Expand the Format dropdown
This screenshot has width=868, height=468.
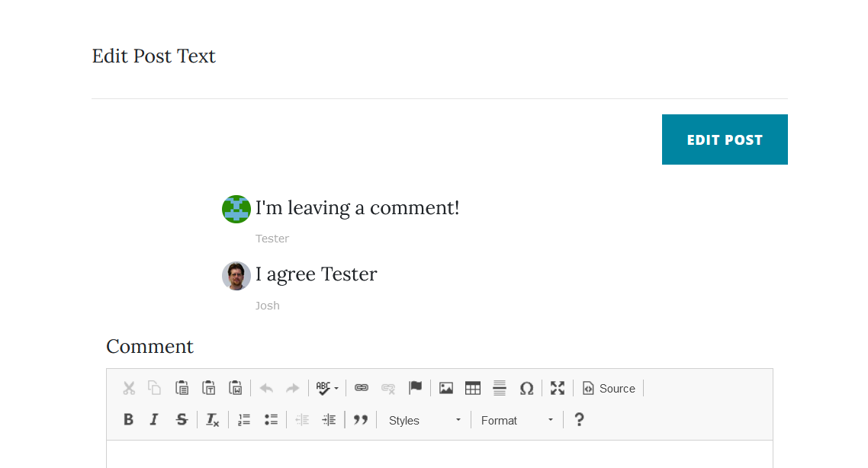coord(517,420)
